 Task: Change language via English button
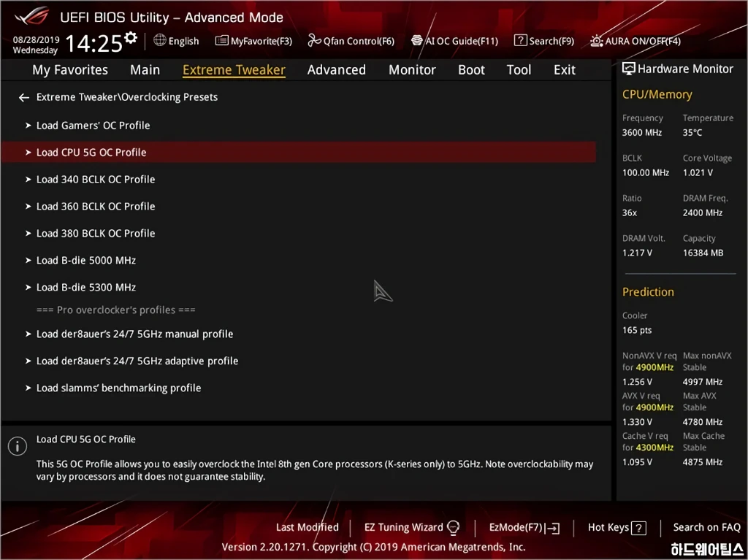click(x=176, y=41)
